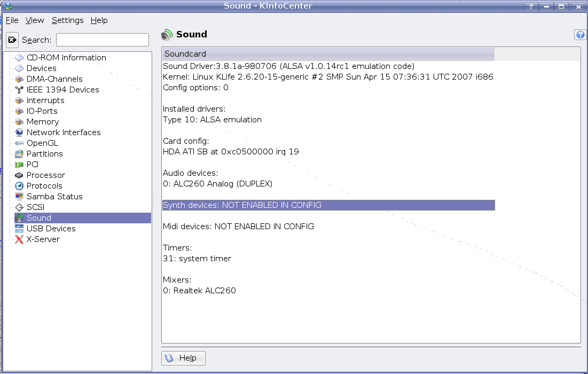Click the OpenGL icon in sidebar

coord(19,143)
